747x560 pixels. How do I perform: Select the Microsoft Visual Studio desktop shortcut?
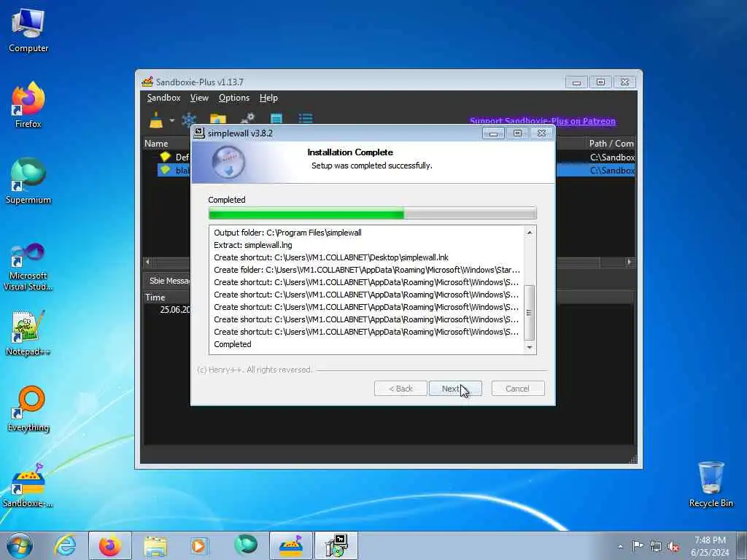pos(28,267)
